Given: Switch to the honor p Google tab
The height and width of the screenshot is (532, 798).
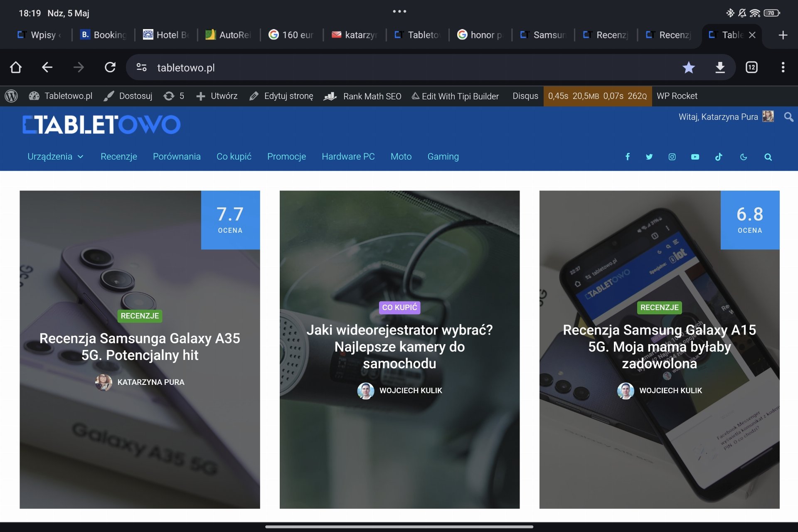Looking at the screenshot, I should coord(480,35).
